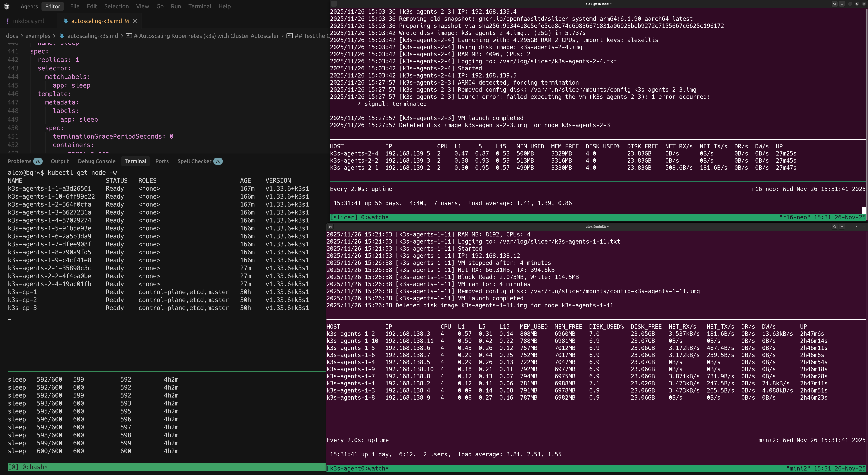The image size is (868, 475).
Task: Expand the Autoscaling Kubernetes heading breadcrumb
Action: (x=206, y=36)
